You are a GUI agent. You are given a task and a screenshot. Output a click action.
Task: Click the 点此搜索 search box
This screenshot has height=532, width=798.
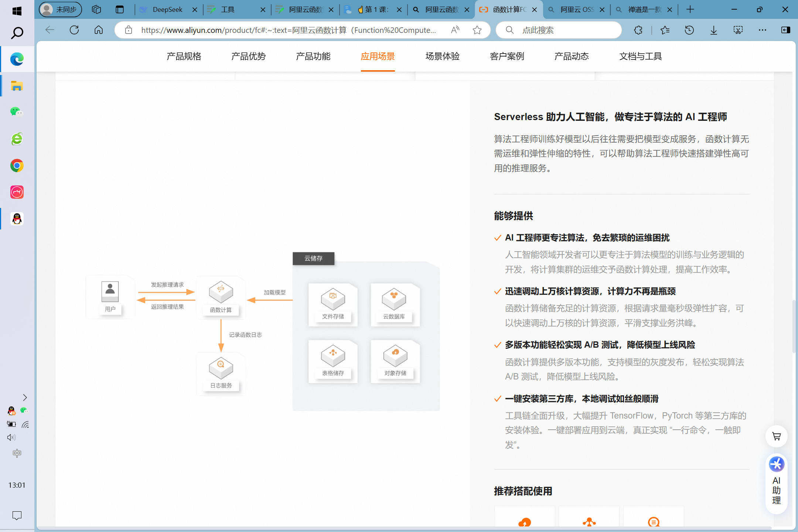559,30
